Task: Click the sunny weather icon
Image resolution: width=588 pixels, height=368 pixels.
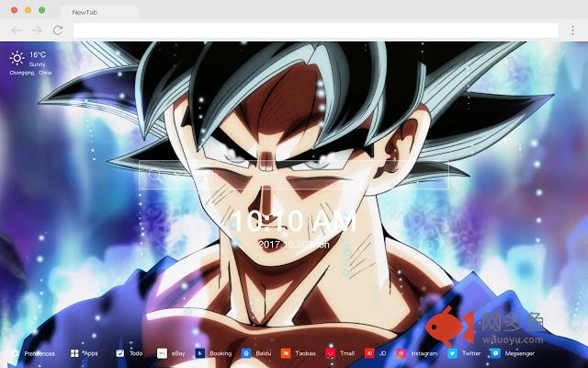Action: tap(17, 58)
